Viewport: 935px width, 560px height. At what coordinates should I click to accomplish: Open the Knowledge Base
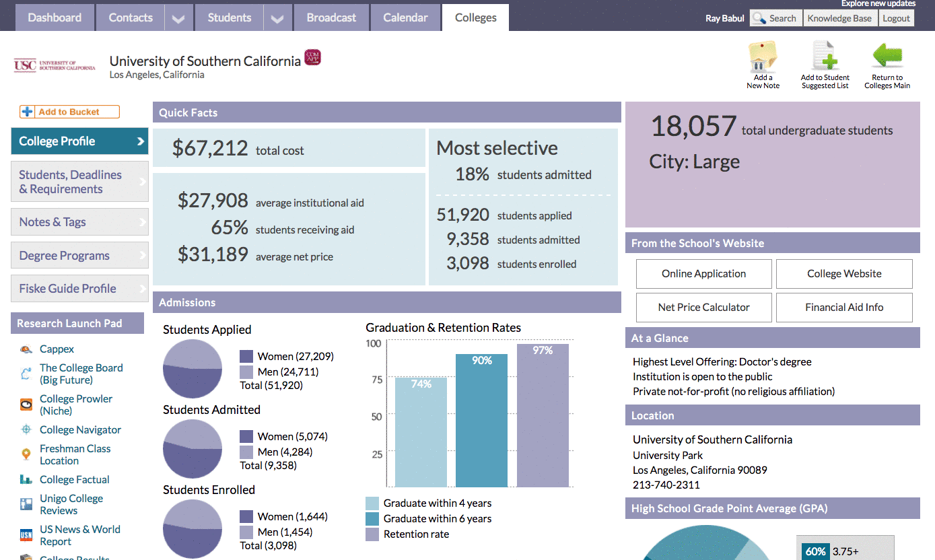[839, 19]
